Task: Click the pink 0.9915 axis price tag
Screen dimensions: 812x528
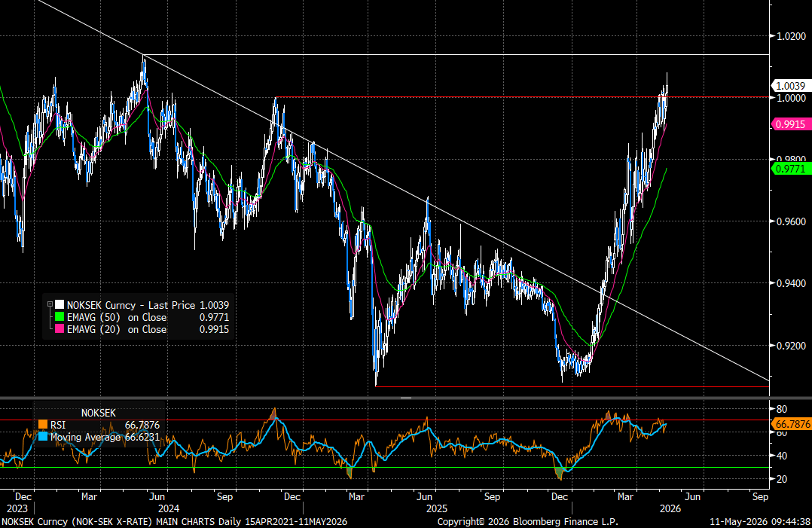Action: tap(791, 124)
